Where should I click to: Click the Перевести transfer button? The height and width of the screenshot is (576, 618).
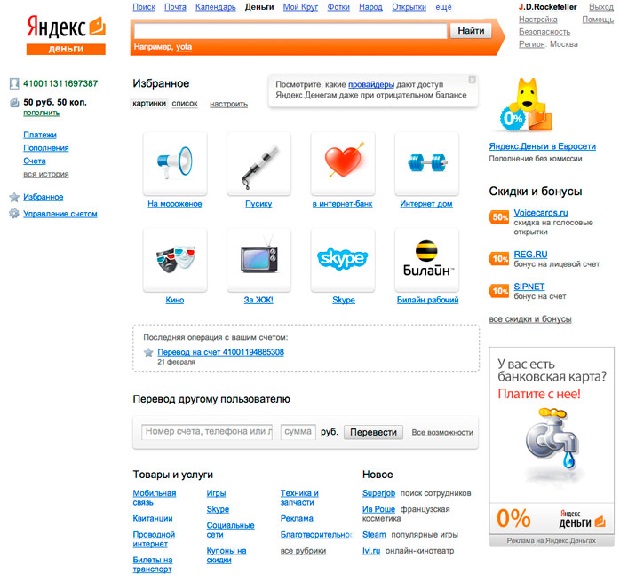[373, 432]
